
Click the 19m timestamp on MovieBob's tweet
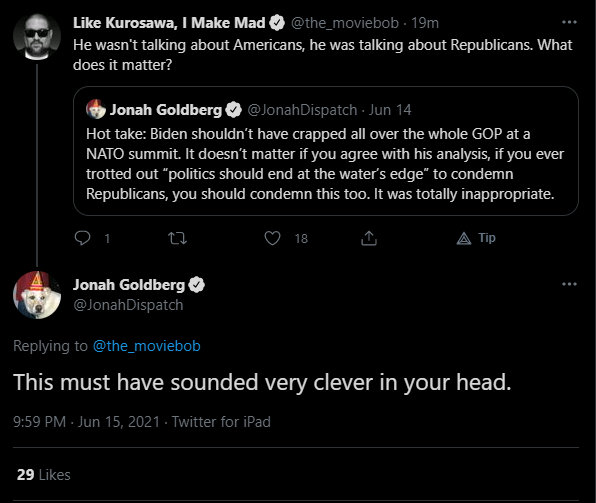click(425, 23)
